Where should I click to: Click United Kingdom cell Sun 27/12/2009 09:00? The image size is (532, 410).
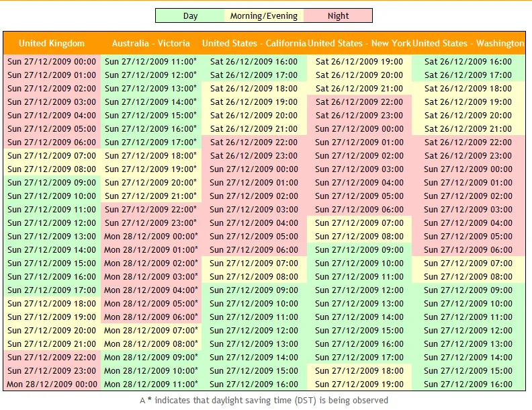tap(52, 183)
